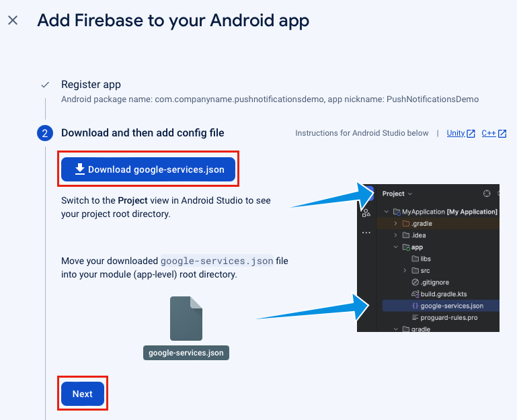Expand the .gradle folder chevron

(x=396, y=224)
